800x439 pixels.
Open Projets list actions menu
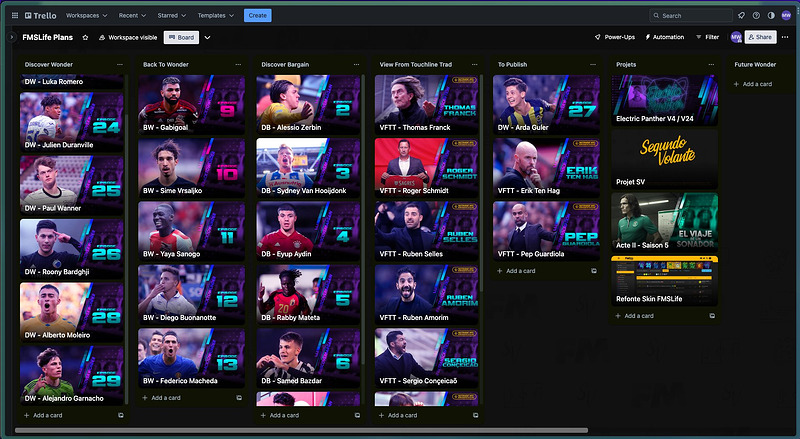click(711, 64)
